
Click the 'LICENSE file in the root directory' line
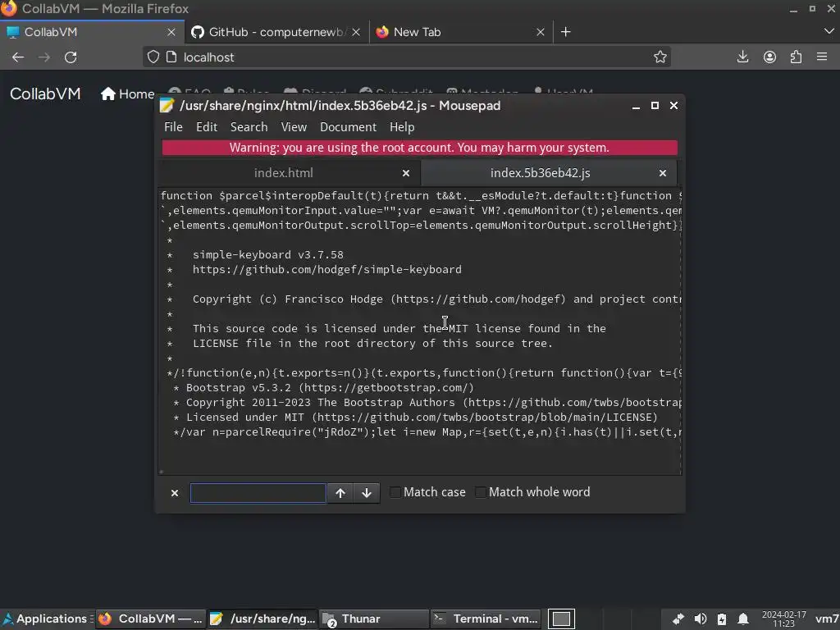click(372, 344)
